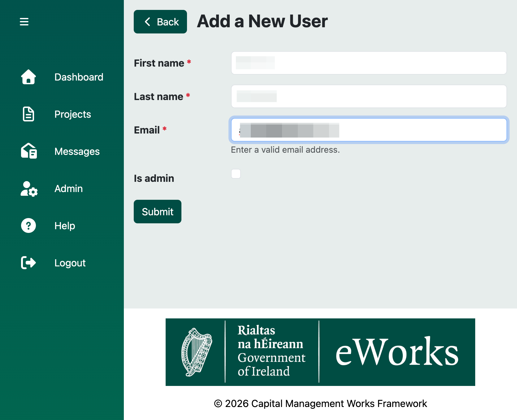Toggle the hamburger menu icon
517x420 pixels.
(x=24, y=22)
